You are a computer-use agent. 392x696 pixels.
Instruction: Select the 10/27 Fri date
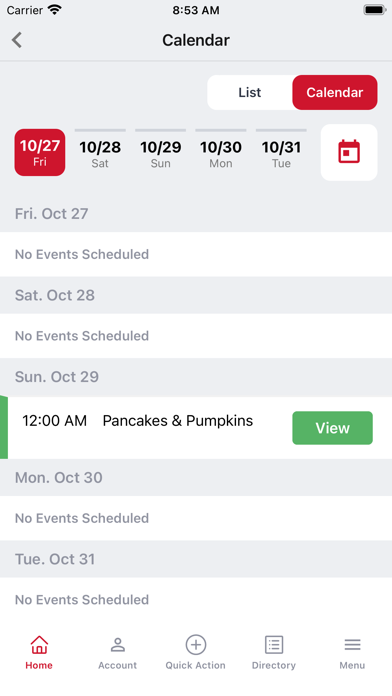click(x=40, y=152)
